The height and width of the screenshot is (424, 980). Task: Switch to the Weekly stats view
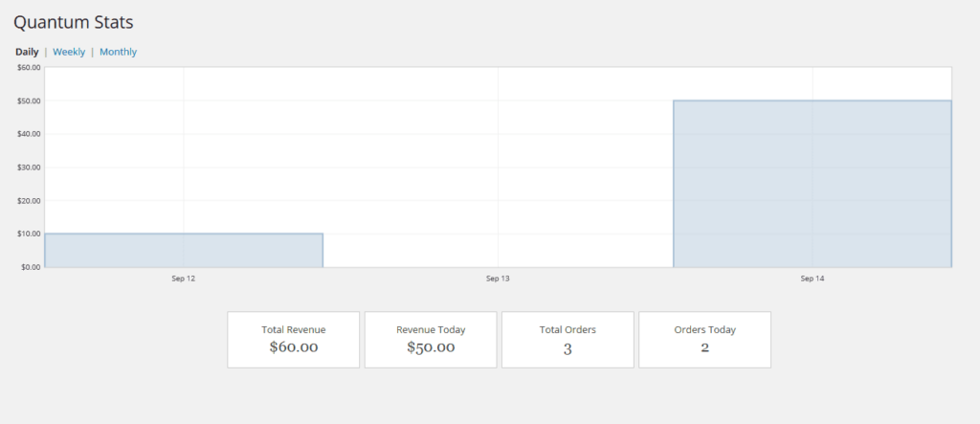[69, 52]
